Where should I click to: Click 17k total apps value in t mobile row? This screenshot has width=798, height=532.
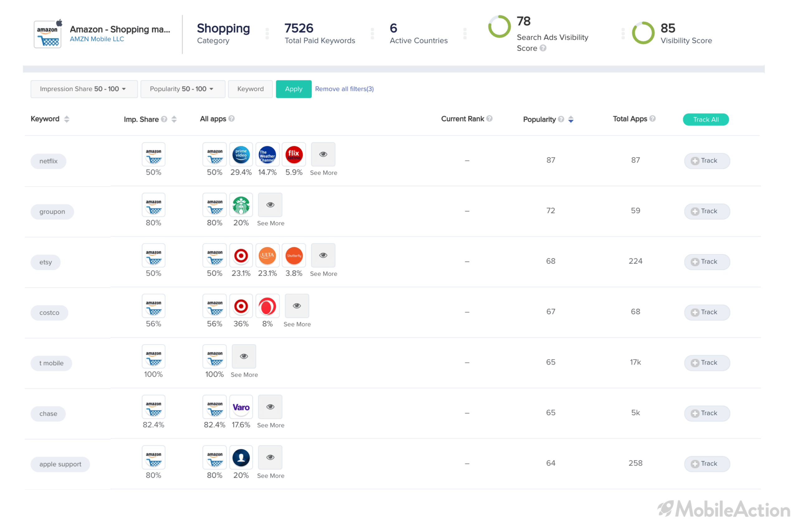(x=636, y=362)
